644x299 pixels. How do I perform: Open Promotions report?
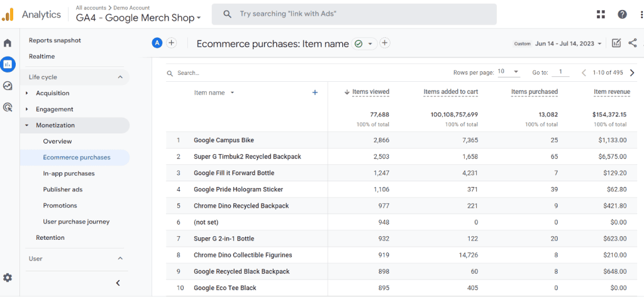click(x=60, y=206)
